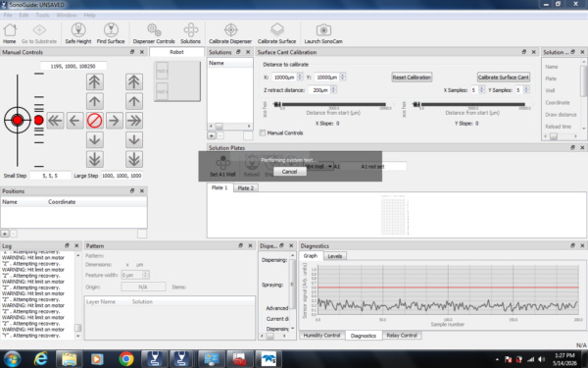Open the Windows Start menu
Viewport: 588px width, 368px height.
12,359
